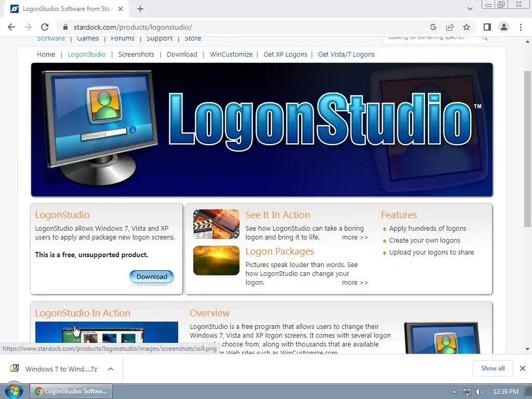
Task: Open the share page icon
Action: pos(450,27)
